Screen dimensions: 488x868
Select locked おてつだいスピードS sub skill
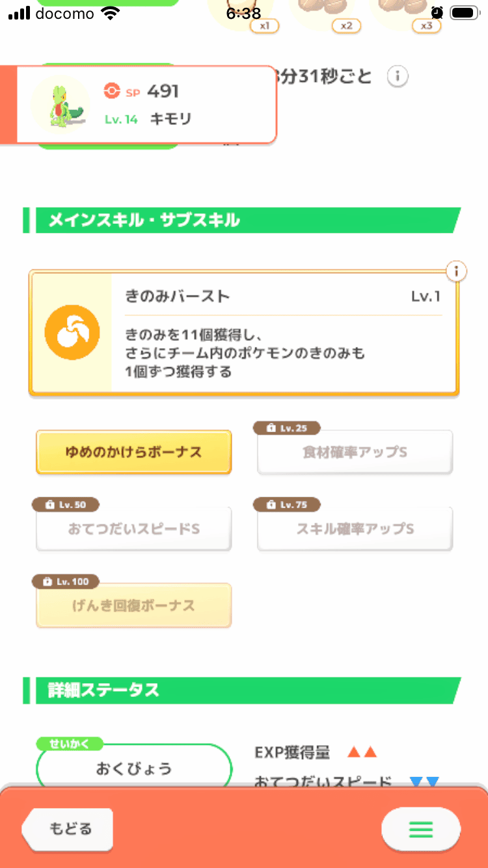tap(133, 529)
